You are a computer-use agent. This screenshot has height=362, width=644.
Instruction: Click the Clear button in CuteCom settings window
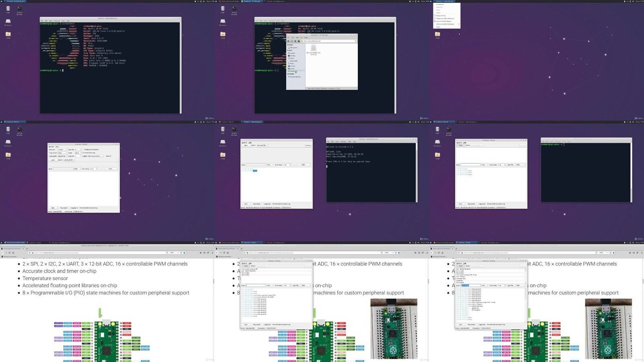click(x=53, y=208)
